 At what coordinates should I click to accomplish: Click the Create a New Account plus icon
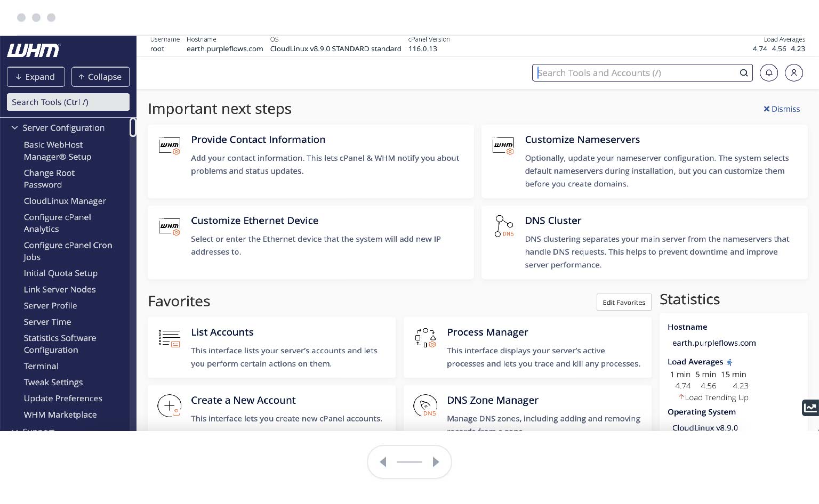tap(169, 406)
